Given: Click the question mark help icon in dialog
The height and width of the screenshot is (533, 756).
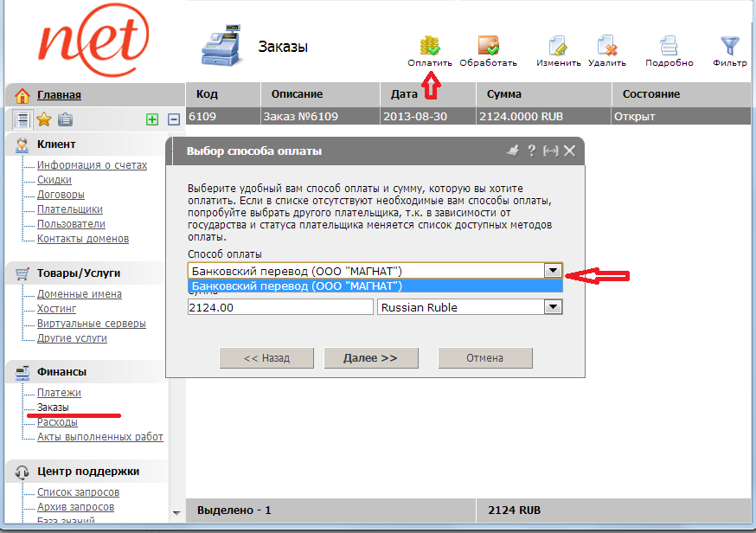Looking at the screenshot, I should click(532, 151).
